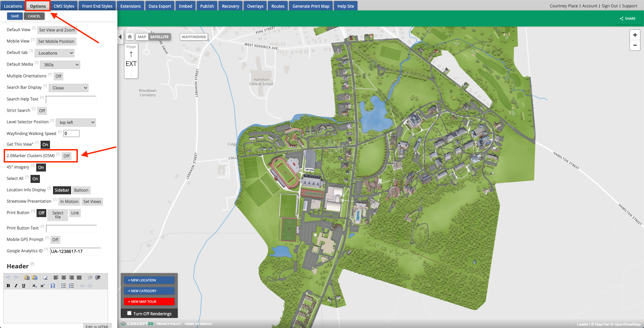Toggle Select All On switch
This screenshot has width=644, height=328.
click(35, 179)
